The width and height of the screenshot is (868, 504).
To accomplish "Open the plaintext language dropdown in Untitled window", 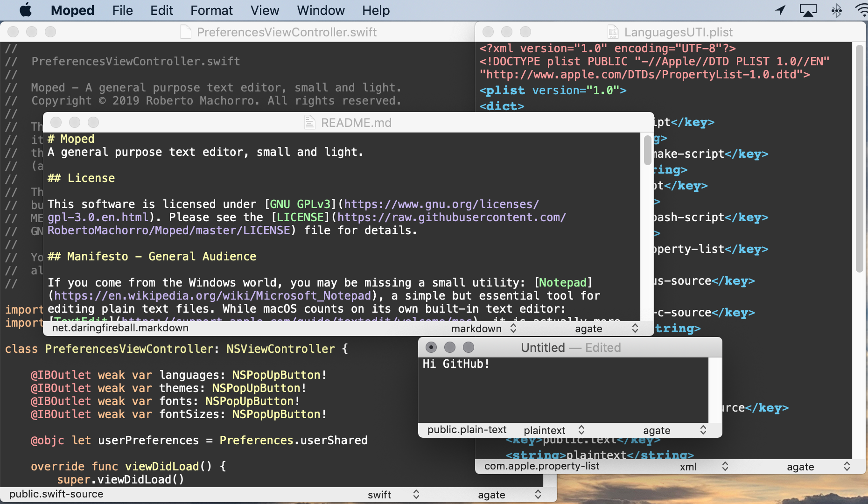I will click(554, 430).
